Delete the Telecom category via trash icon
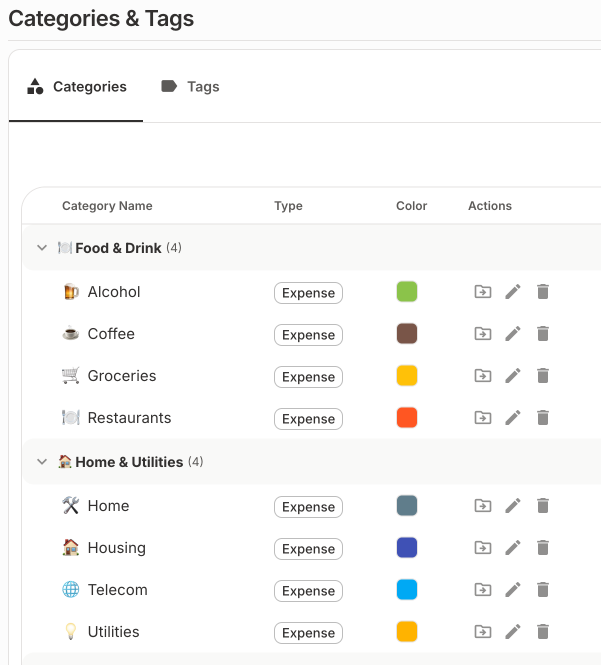The width and height of the screenshot is (601, 665). click(543, 590)
